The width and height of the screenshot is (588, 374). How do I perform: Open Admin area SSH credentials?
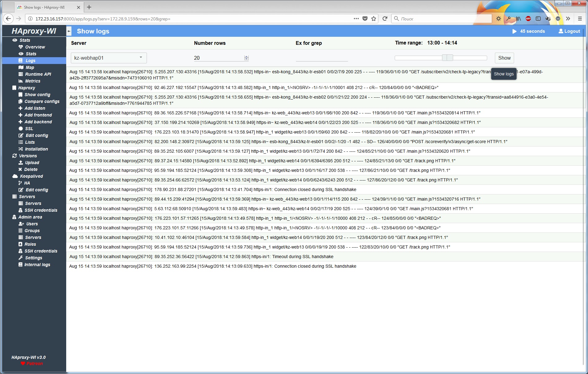click(41, 251)
